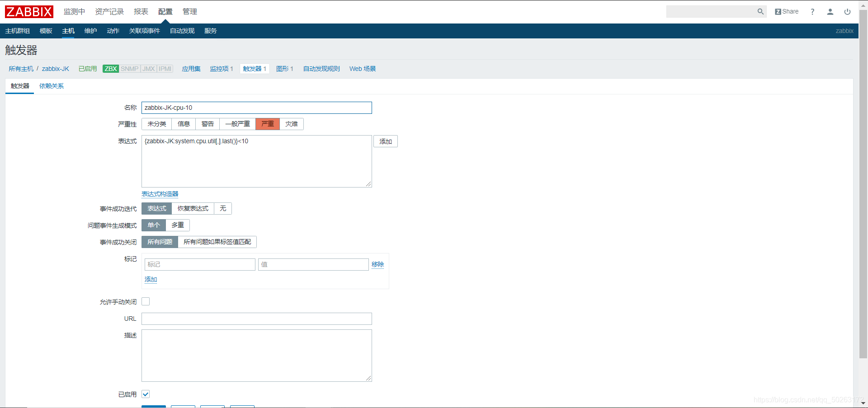Select severity 未分类
Screen dimensions: 868x408
coord(157,124)
